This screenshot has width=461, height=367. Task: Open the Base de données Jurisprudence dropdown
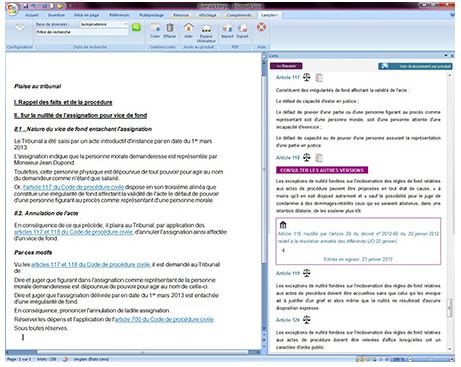pyautogui.click(x=126, y=24)
